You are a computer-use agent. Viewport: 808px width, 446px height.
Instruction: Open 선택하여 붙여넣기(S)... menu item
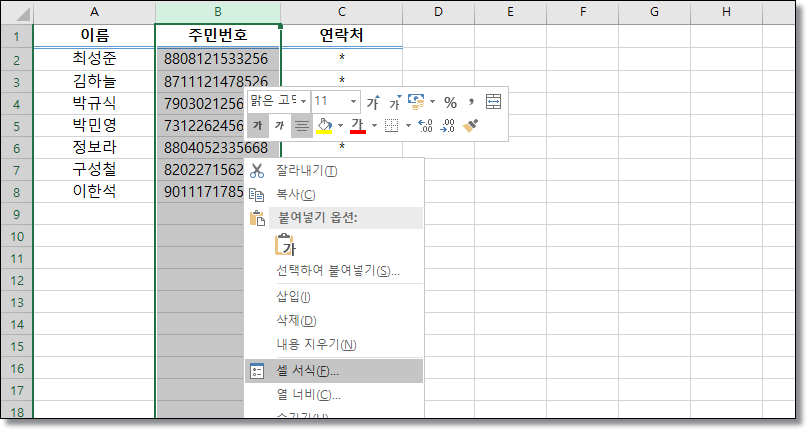[334, 270]
